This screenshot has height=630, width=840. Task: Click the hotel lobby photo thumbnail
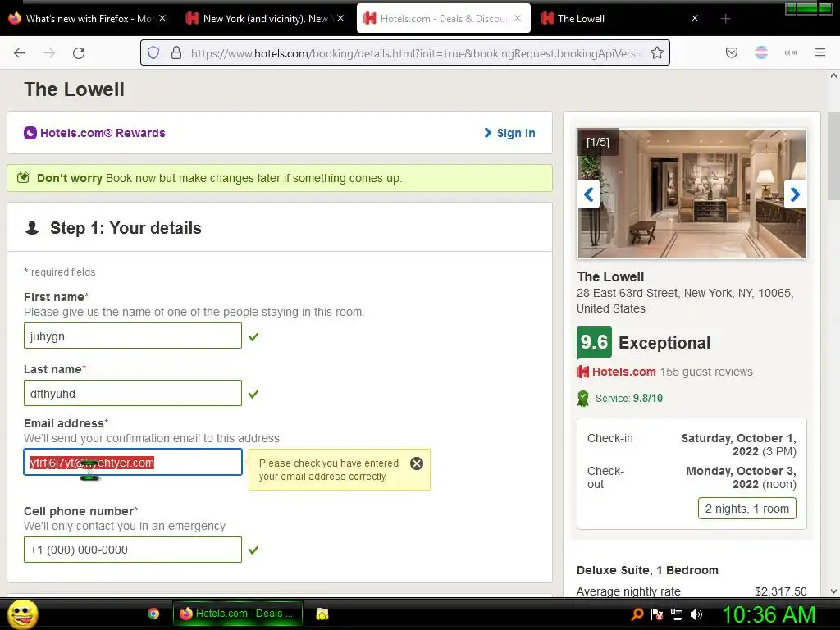[x=691, y=194]
